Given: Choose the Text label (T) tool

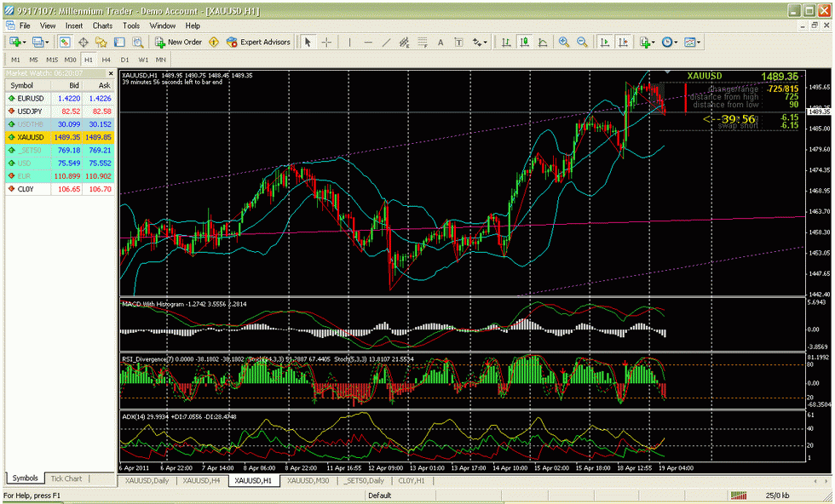Looking at the screenshot, I should pos(458,43).
